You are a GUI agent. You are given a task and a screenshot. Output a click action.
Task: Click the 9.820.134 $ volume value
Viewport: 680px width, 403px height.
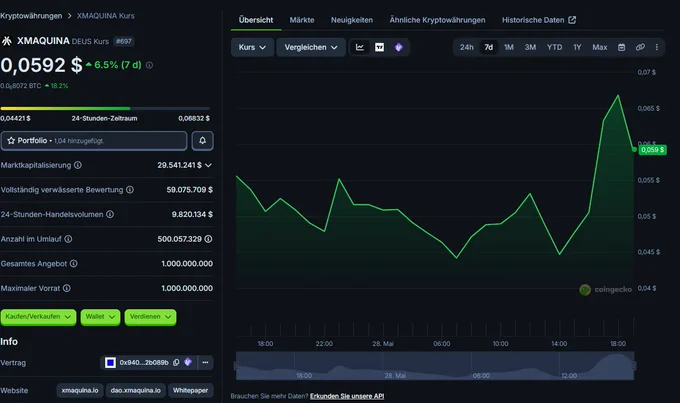[x=192, y=214]
